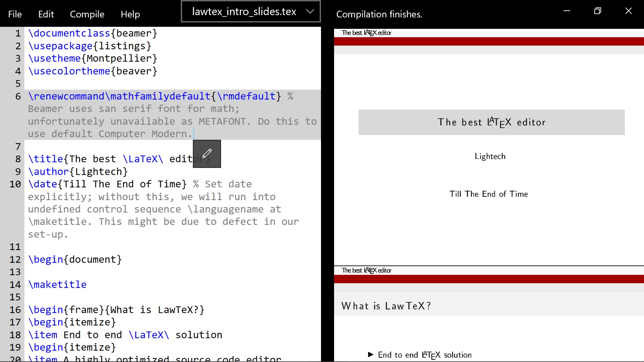Click the \maketitle line in editor

tap(58, 285)
